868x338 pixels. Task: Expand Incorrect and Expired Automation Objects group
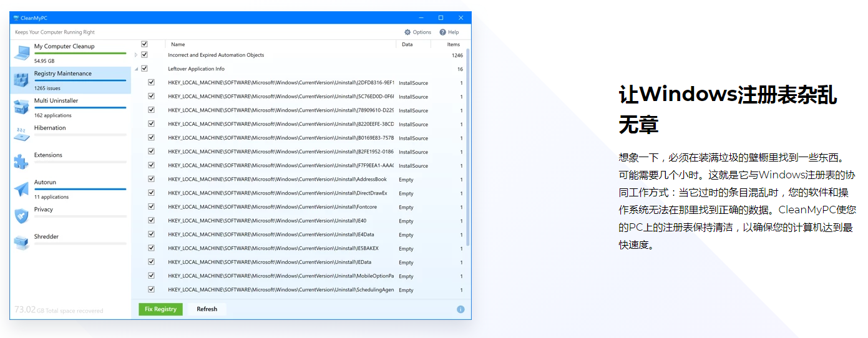coord(136,55)
